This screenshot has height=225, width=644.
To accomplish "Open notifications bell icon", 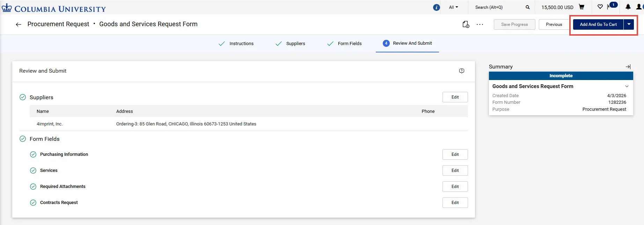I will 628,7.
